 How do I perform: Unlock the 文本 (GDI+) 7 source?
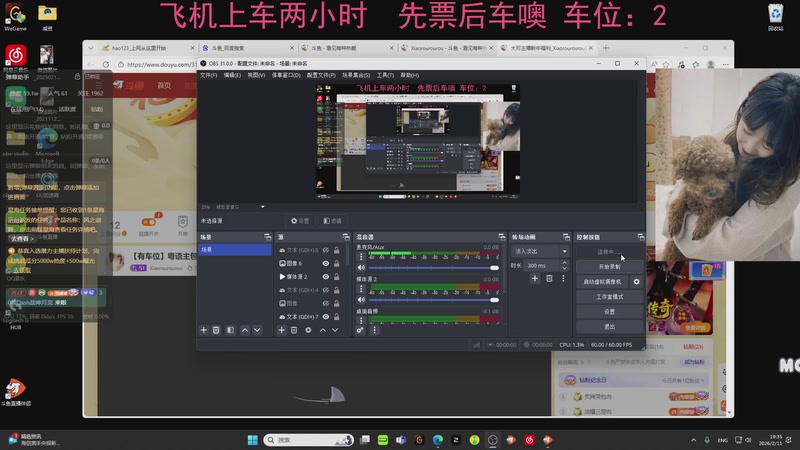[337, 316]
